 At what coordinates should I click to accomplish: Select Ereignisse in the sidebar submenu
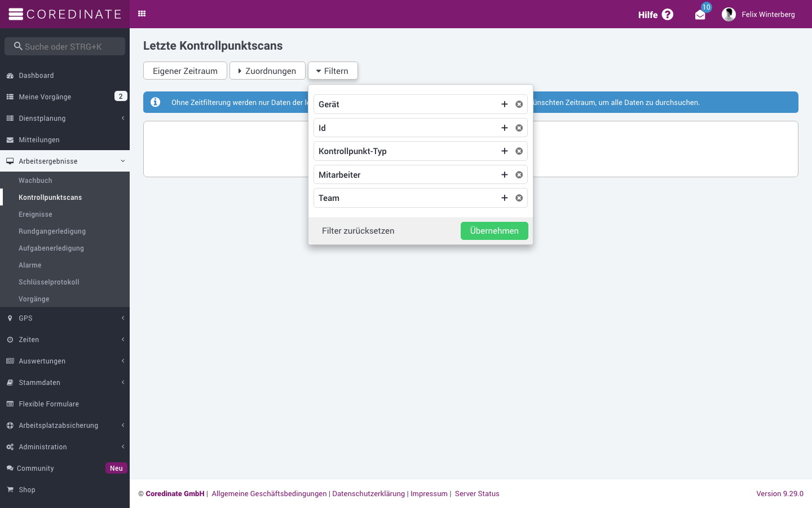pyautogui.click(x=36, y=214)
